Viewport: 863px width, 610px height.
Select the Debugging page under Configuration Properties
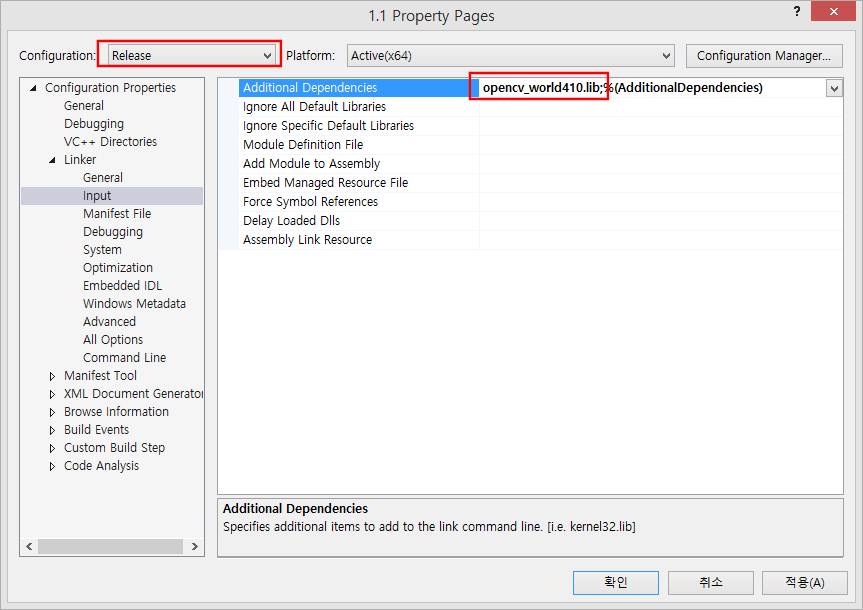coord(94,124)
